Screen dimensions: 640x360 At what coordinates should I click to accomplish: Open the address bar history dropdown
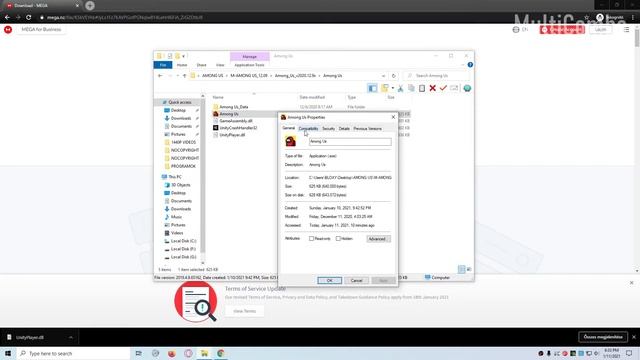pos(383,76)
